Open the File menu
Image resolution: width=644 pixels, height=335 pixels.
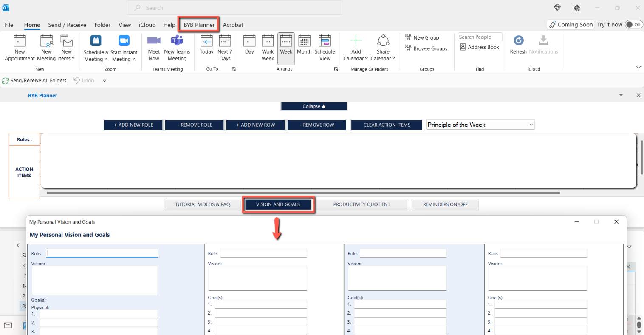[9, 25]
